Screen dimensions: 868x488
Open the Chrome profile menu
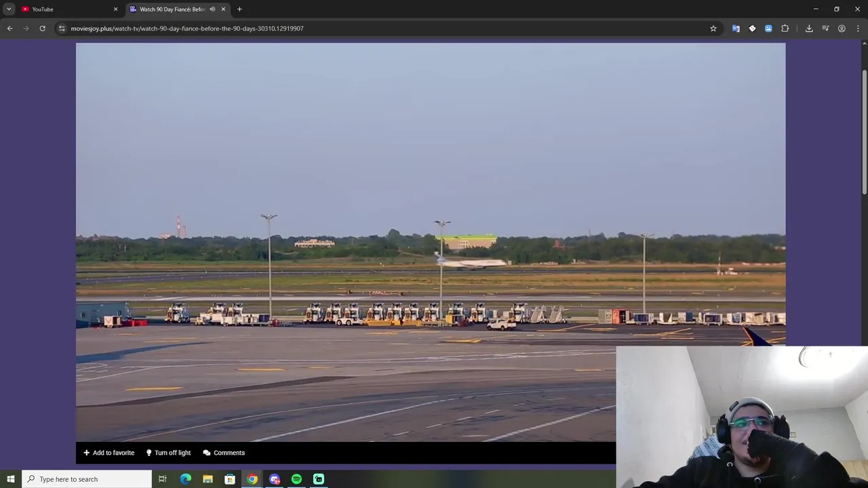pos(842,28)
